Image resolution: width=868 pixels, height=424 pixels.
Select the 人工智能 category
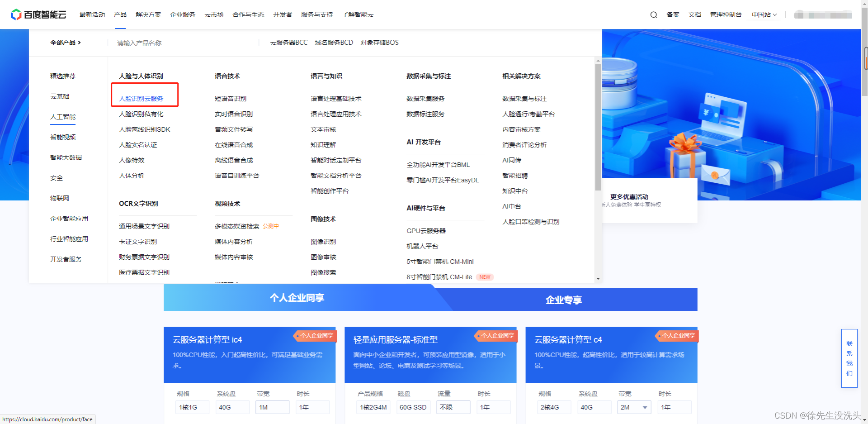click(x=63, y=117)
